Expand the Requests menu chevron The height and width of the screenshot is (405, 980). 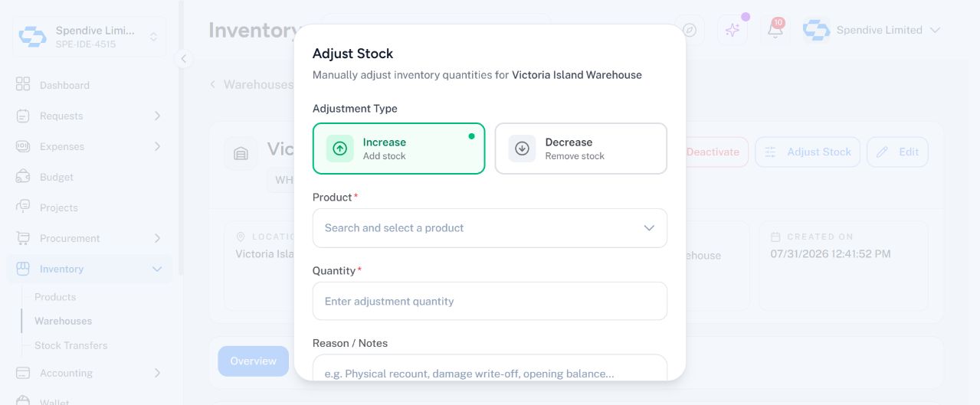[157, 116]
